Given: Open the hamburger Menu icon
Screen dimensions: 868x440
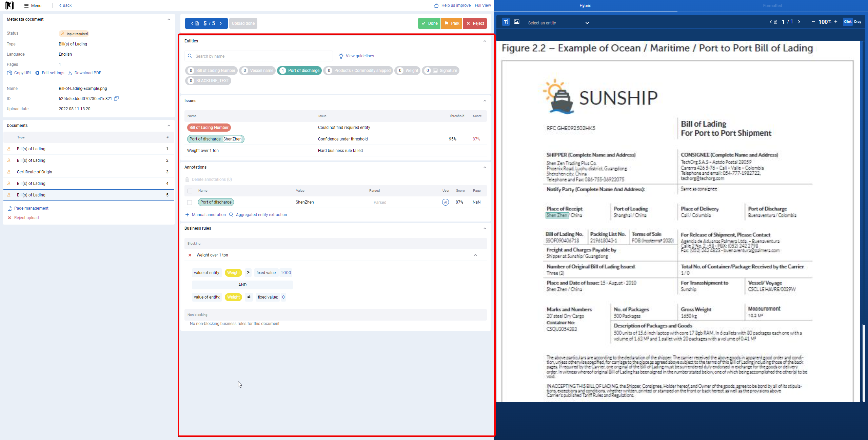Looking at the screenshot, I should (26, 6).
